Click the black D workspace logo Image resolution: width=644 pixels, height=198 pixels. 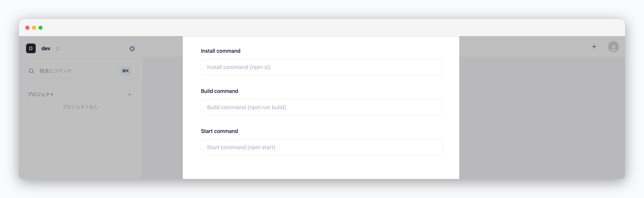(31, 48)
